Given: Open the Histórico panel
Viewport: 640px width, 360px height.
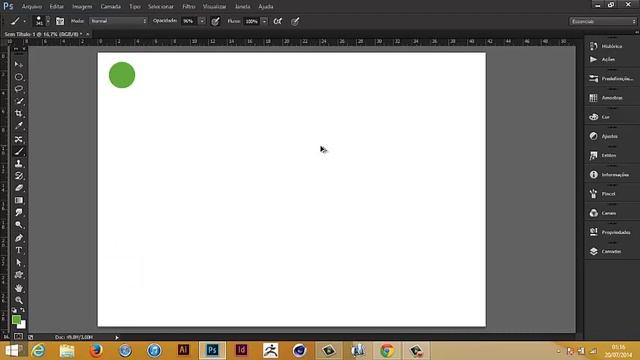Looking at the screenshot, I should click(x=612, y=46).
